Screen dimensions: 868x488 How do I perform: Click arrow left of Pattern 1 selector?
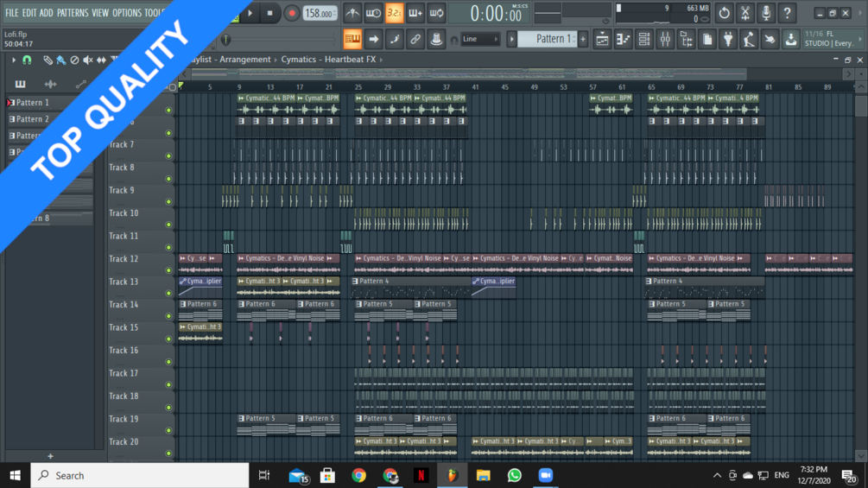511,39
